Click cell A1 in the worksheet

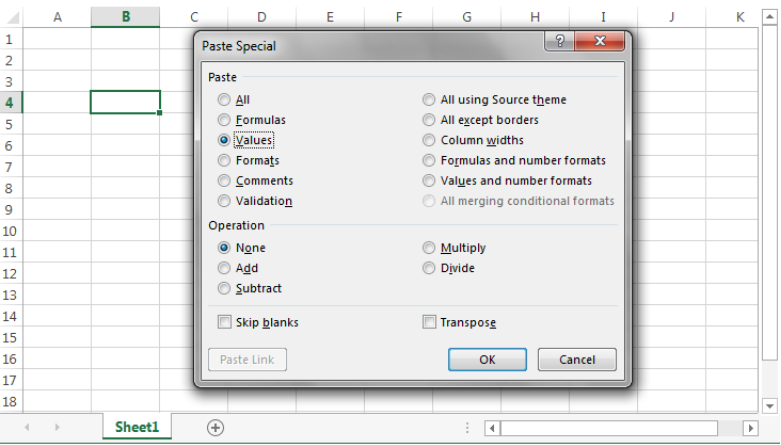pos(57,39)
